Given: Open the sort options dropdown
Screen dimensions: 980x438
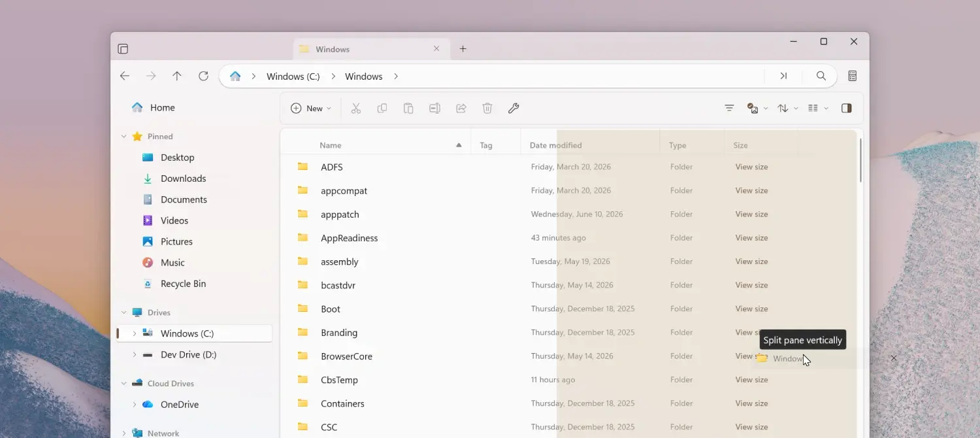Looking at the screenshot, I should click(x=788, y=108).
